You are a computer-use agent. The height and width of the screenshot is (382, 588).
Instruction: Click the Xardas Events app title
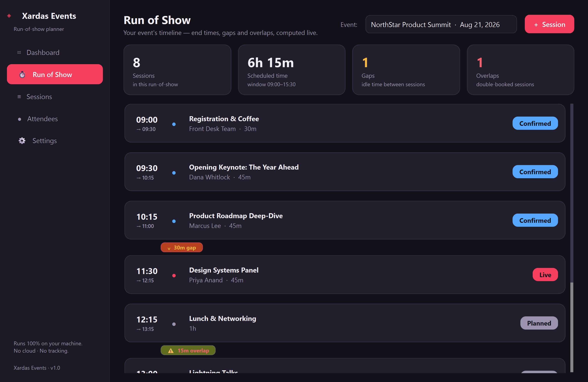(49, 16)
